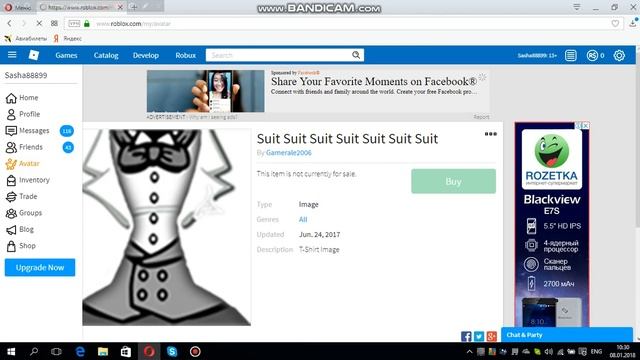Show hidden system tray icons arrow

point(469,351)
